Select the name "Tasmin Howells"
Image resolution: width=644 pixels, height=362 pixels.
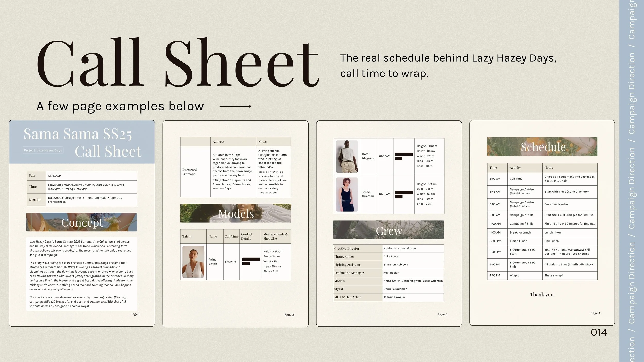point(394,297)
